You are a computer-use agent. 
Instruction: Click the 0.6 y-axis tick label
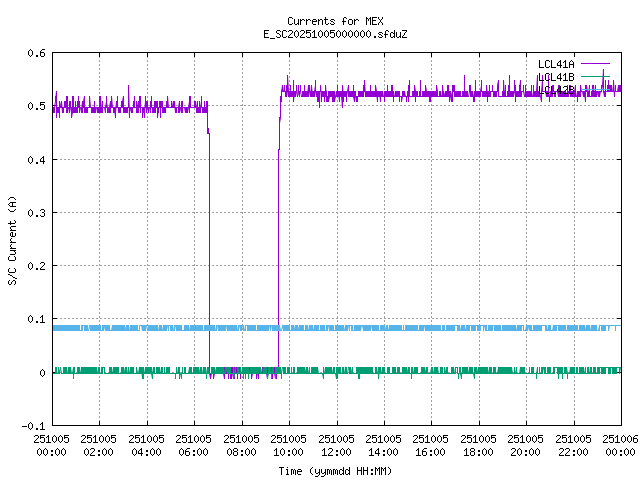pos(36,53)
